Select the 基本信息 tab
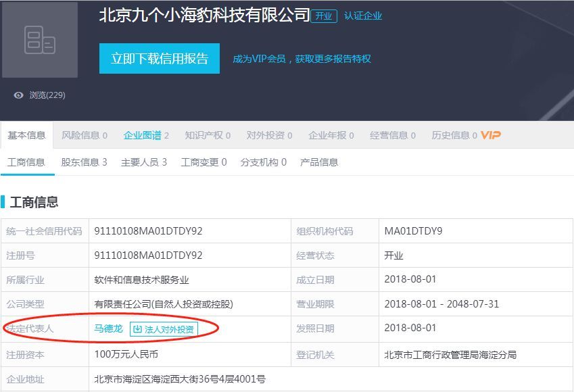This screenshot has height=392, width=574. tap(26, 135)
